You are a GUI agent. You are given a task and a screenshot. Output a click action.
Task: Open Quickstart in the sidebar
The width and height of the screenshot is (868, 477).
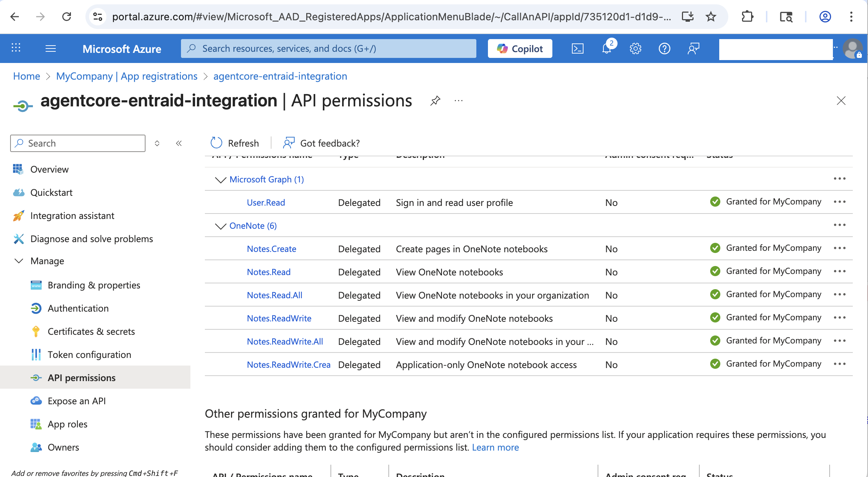pyautogui.click(x=51, y=193)
